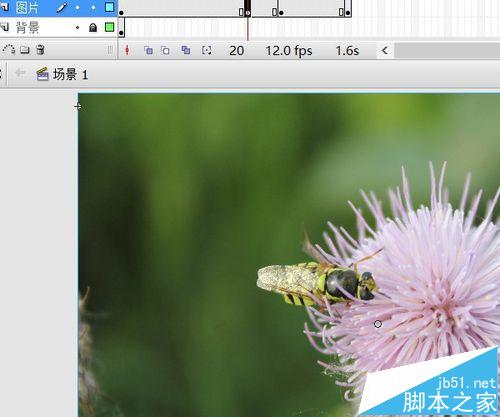Enable Onion Skin Outlines
The image size is (500, 417).
(165, 50)
